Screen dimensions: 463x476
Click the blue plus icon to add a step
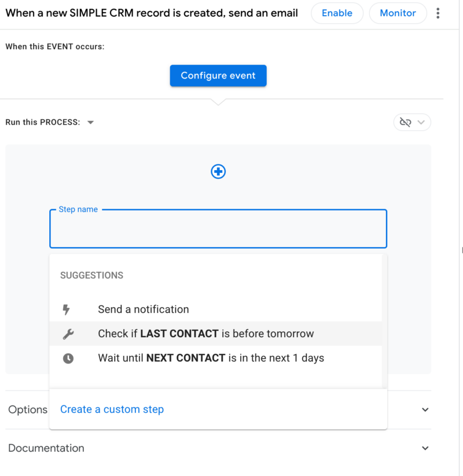point(218,171)
